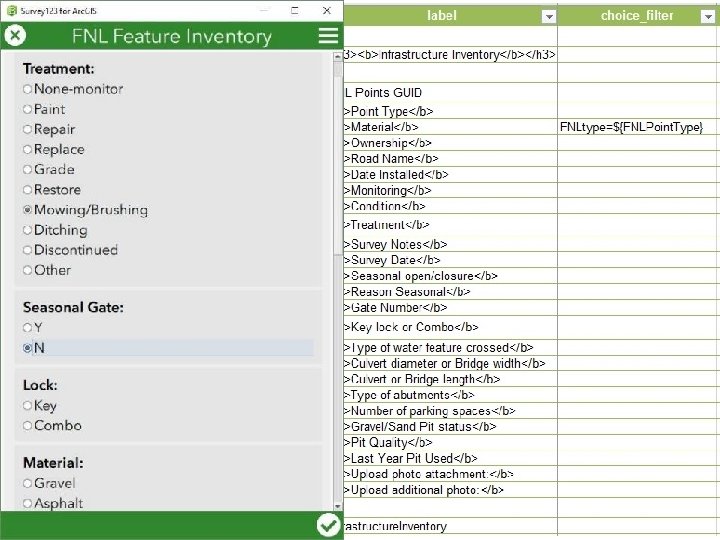Select Paint treatment option
Viewport: 720px width, 540px height.
coord(44,109)
